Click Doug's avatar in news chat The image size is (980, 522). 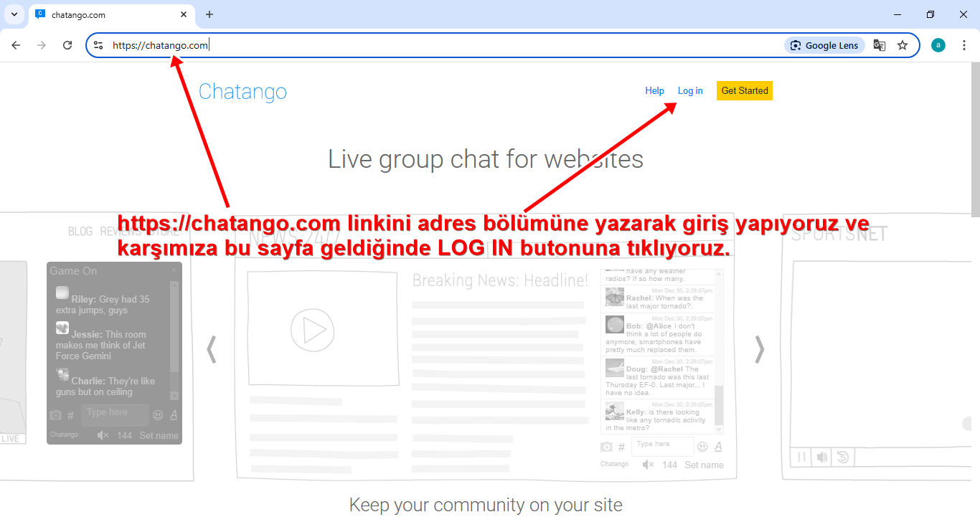(x=614, y=368)
